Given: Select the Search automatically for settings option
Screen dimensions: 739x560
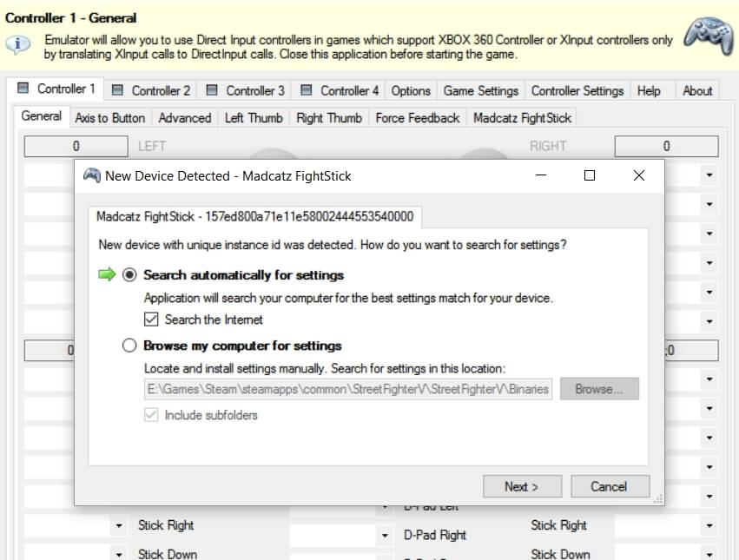Looking at the screenshot, I should (129, 275).
